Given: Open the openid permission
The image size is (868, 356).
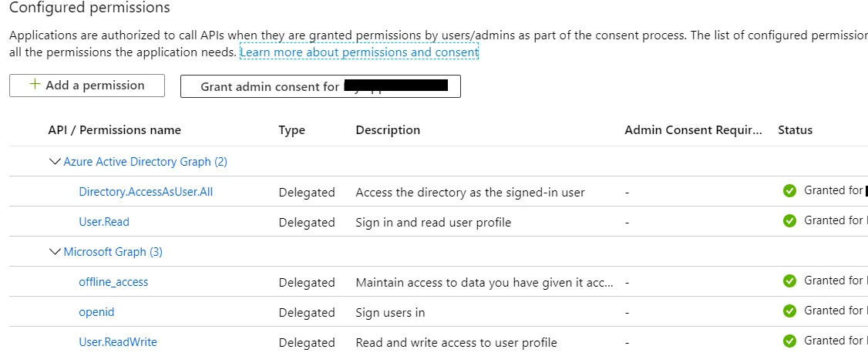Looking at the screenshot, I should [96, 312].
